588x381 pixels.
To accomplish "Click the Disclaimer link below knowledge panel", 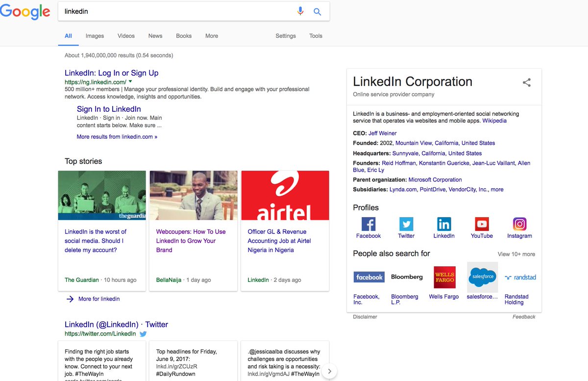I will click(x=365, y=317).
